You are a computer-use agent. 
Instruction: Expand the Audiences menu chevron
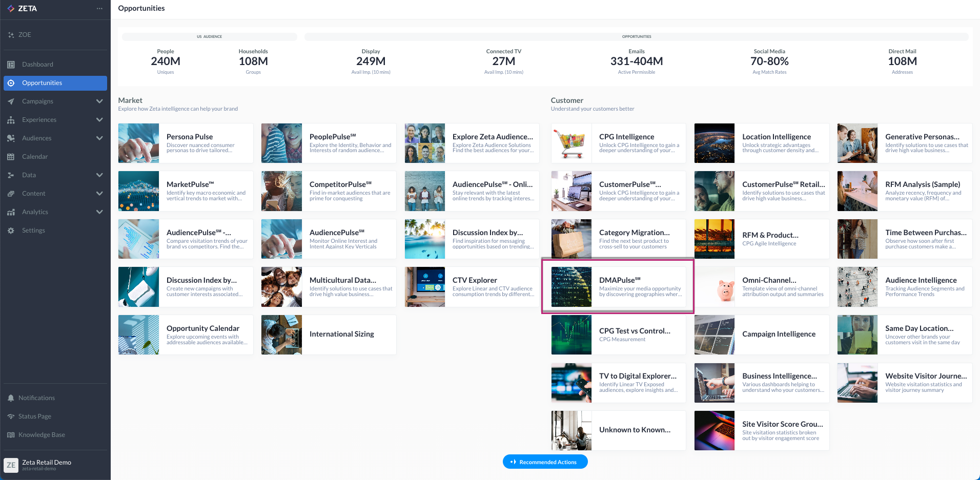(x=99, y=138)
